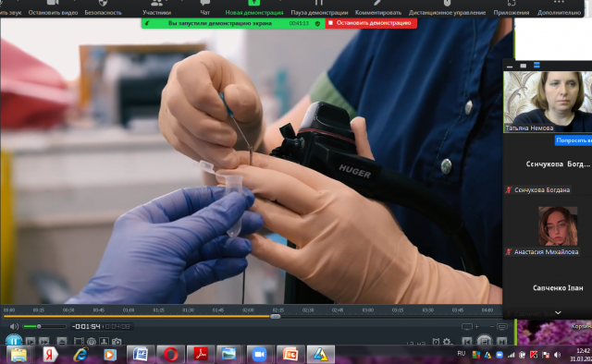Click the seek bar handle on the timeline

pyautogui.click(x=276, y=317)
